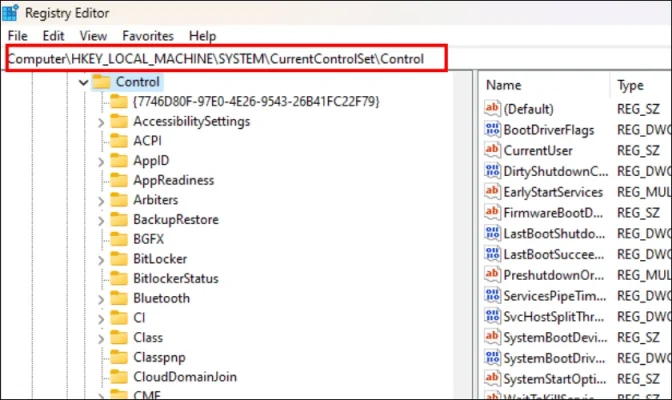Click the CurrentUser string value icon
The width and height of the screenshot is (672, 400).
click(x=491, y=150)
